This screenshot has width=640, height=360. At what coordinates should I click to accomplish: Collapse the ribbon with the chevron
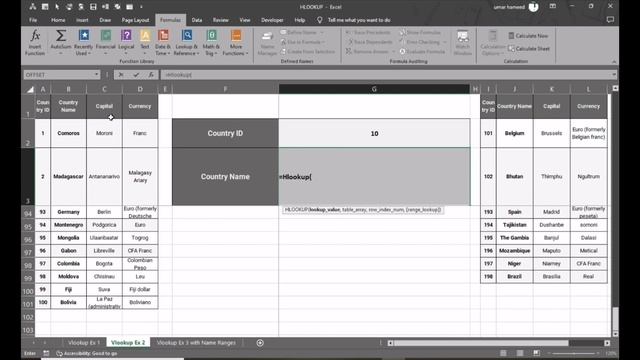[x=614, y=62]
